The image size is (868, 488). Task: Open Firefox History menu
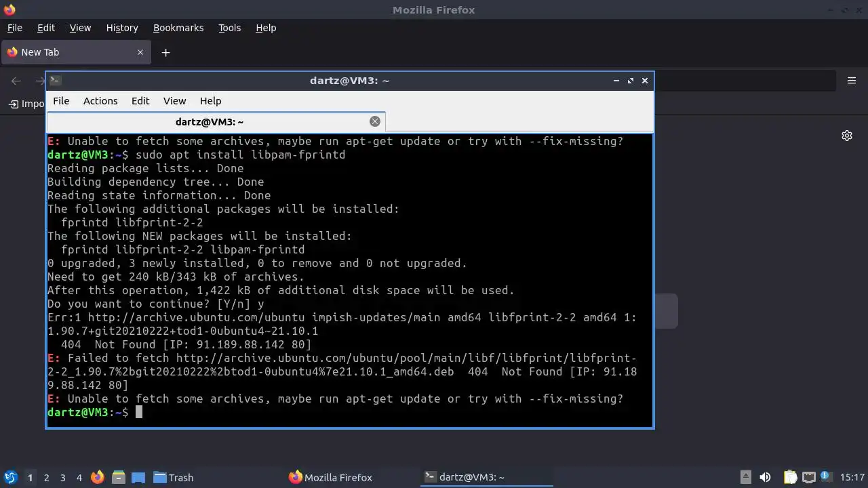pos(122,28)
